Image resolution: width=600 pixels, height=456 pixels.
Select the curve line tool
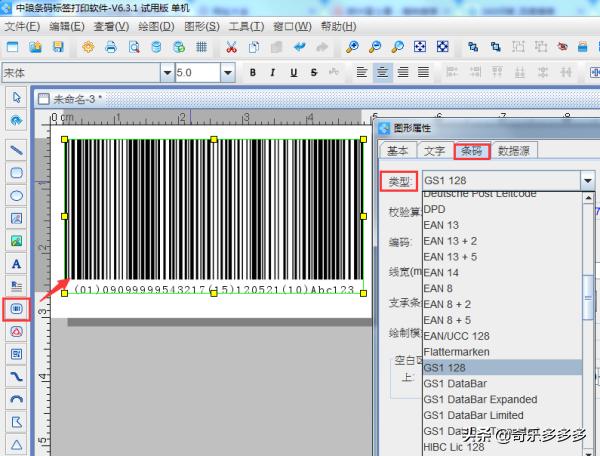[x=16, y=377]
